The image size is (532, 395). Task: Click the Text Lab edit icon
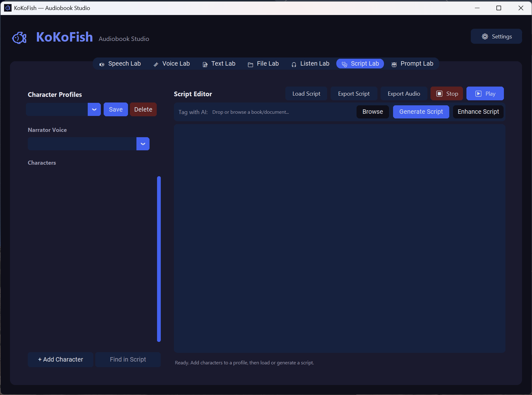(x=205, y=64)
